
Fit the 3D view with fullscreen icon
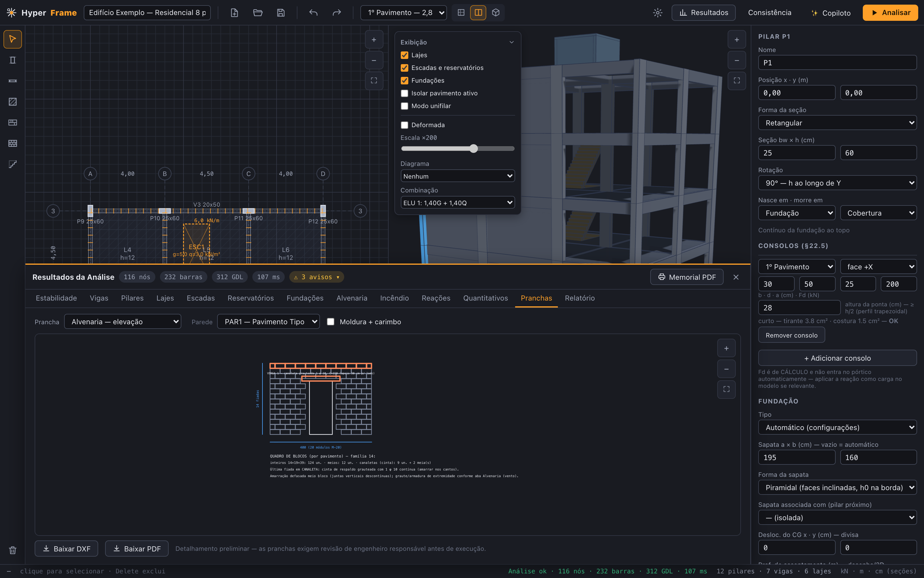point(737,81)
